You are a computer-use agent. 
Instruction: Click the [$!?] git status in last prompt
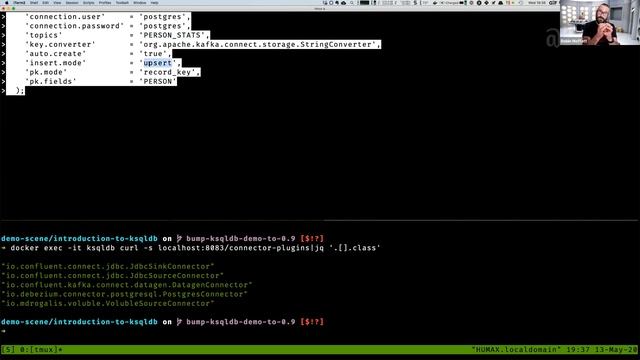[312, 322]
